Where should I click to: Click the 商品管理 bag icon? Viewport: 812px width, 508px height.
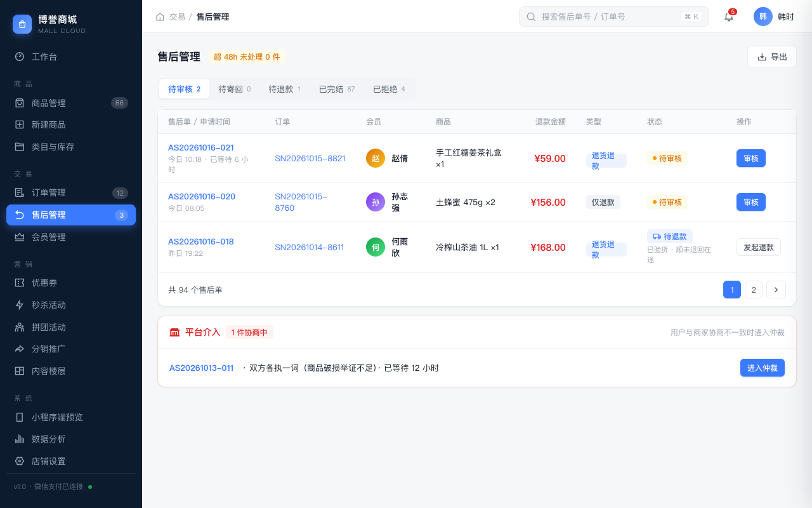20,103
